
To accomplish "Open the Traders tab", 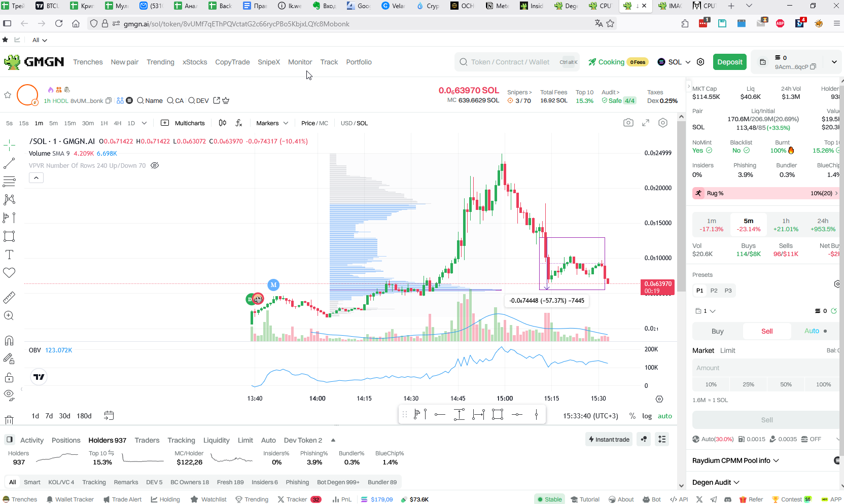I will [x=147, y=440].
